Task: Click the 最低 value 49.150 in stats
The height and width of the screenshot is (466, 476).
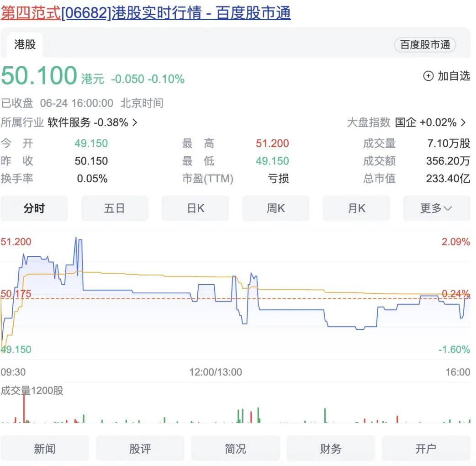Action: [272, 161]
